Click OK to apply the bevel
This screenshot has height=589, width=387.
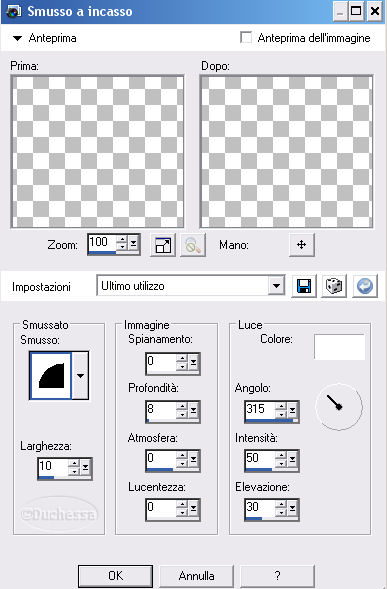(x=115, y=576)
